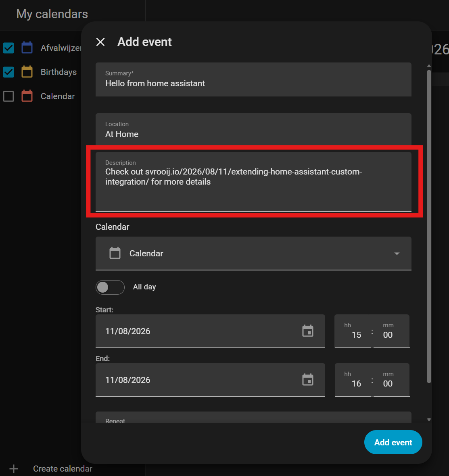The width and height of the screenshot is (449, 476).
Task: Click the Start date field
Action: click(210, 331)
